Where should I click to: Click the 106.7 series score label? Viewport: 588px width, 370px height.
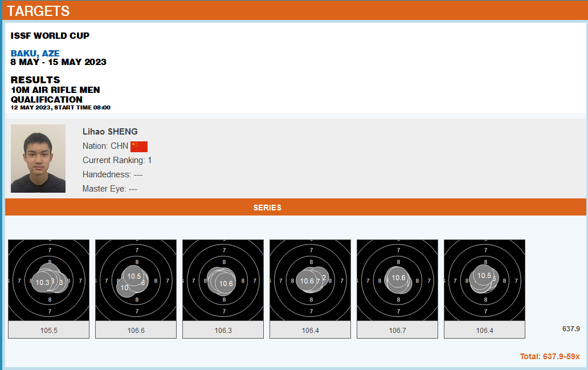point(398,330)
